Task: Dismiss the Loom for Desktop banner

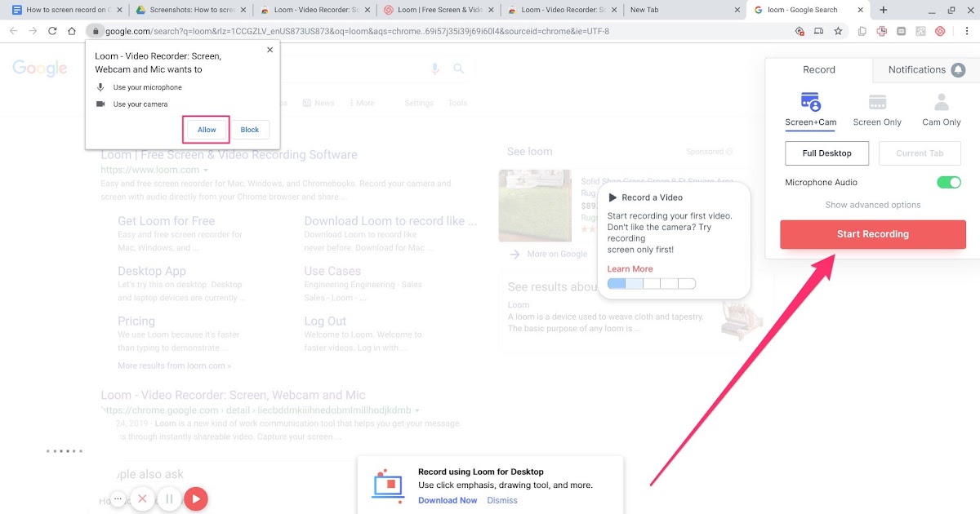Action: click(502, 500)
